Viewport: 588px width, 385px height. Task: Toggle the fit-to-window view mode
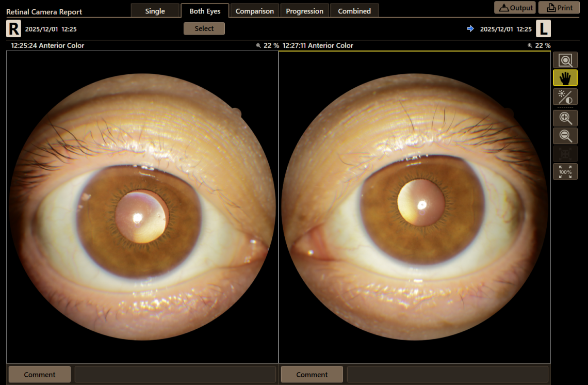pos(565,153)
